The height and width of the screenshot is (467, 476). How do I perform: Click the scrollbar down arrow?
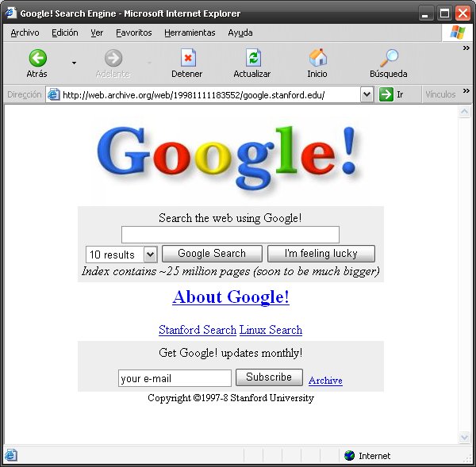point(464,437)
